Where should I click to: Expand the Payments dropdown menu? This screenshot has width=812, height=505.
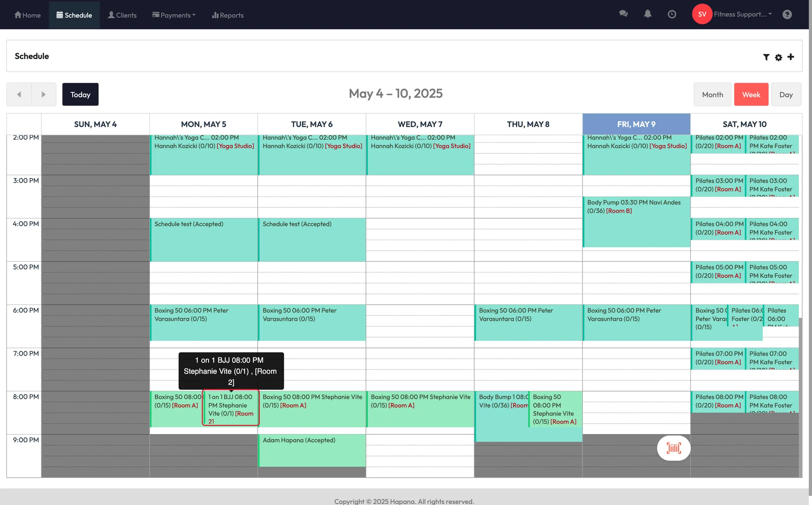174,15
